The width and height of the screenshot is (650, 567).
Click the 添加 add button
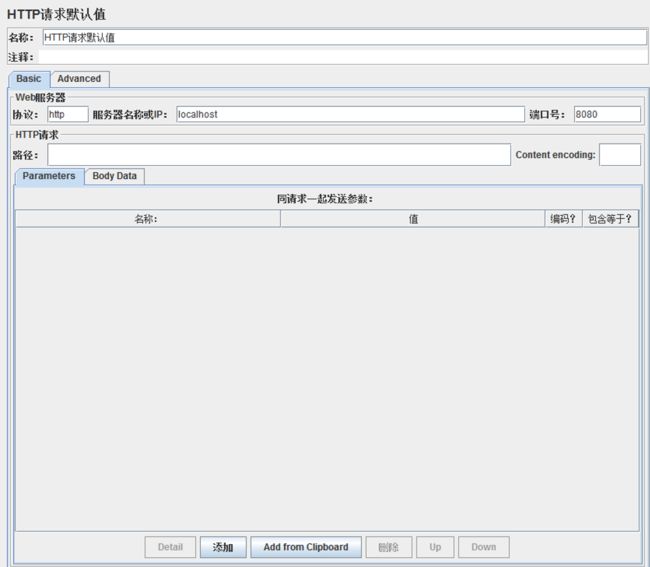point(223,547)
